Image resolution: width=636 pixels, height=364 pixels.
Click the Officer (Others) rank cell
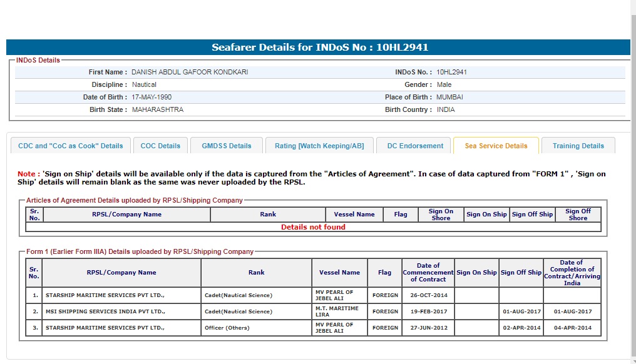point(227,328)
